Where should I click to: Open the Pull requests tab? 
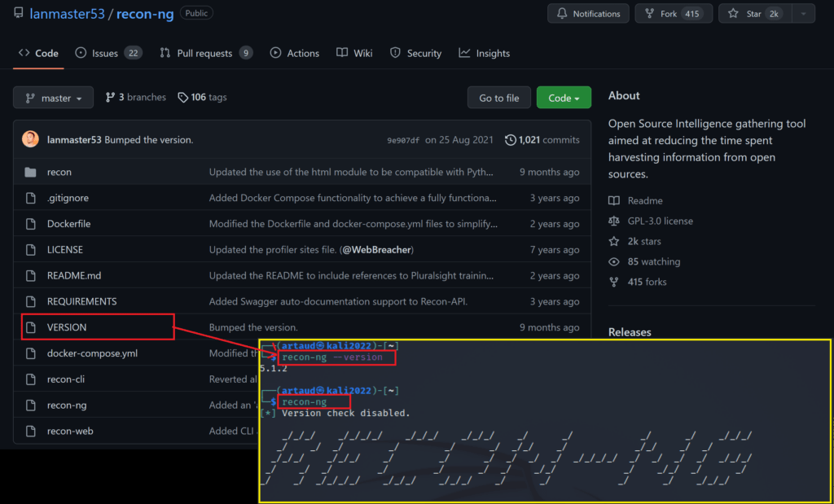point(206,53)
